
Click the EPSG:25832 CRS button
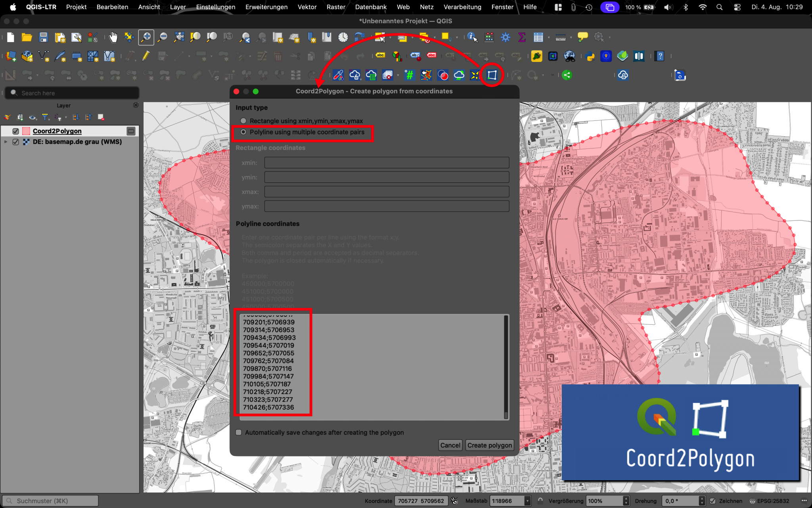click(x=769, y=501)
